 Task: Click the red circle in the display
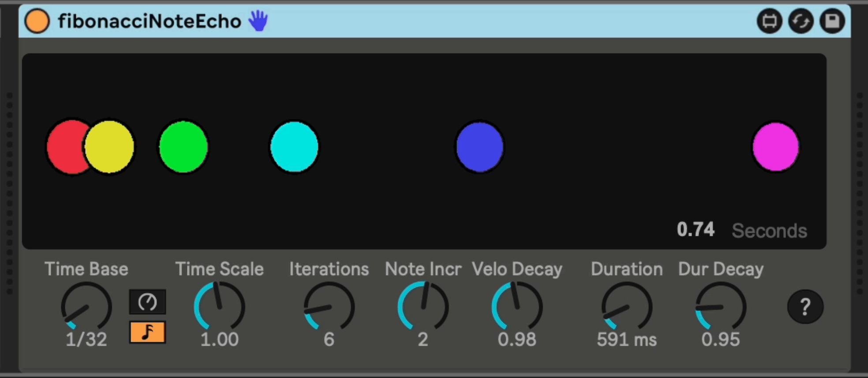pos(64,147)
